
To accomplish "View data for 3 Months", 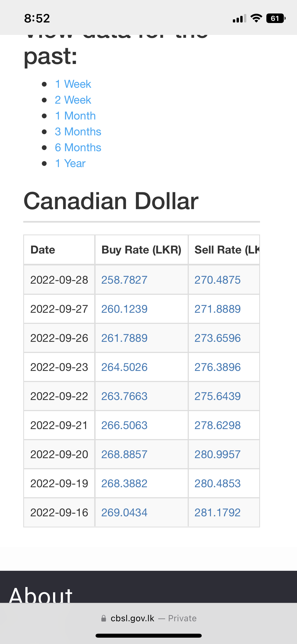I will (78, 132).
